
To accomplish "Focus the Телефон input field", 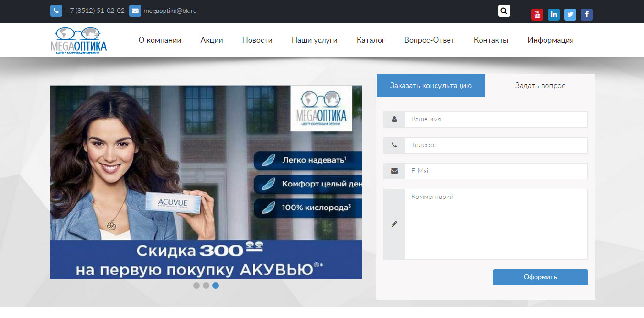I will tap(496, 145).
